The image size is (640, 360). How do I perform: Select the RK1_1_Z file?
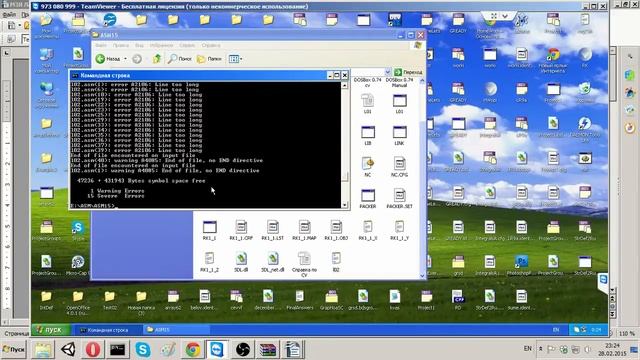point(209,262)
